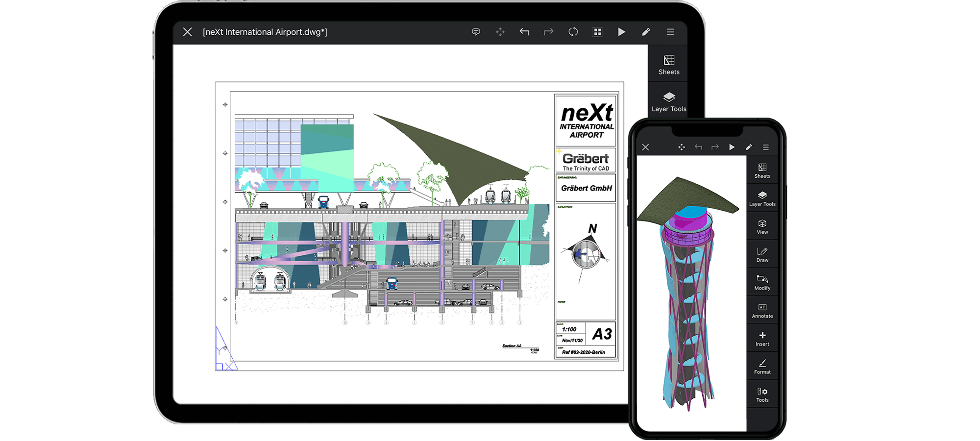Viewport: 980px width, 441px height.
Task: Tap Annotate in the phone sidebar
Action: point(762,311)
